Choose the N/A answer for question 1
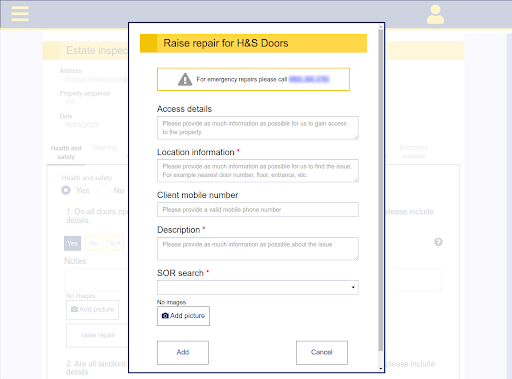The width and height of the screenshot is (512, 379). (115, 243)
